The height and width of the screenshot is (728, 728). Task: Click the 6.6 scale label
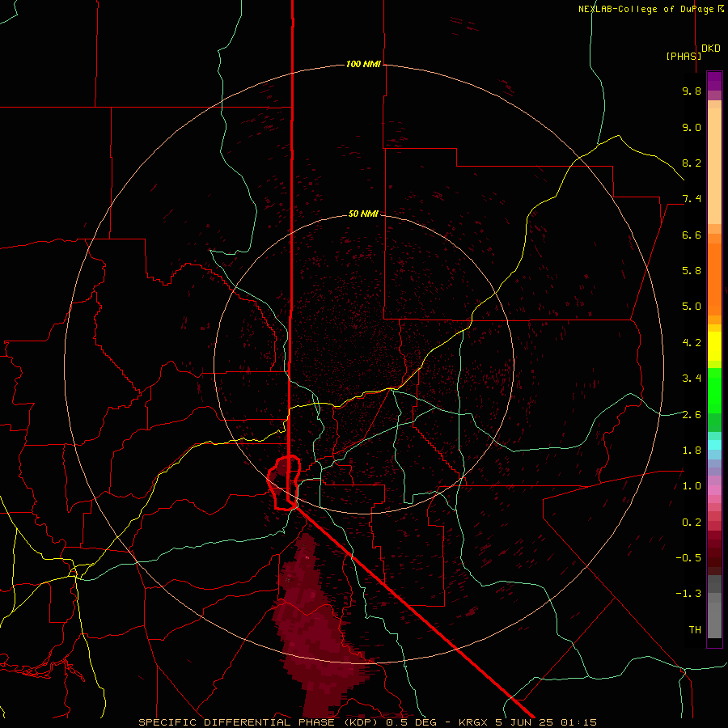tap(692, 235)
